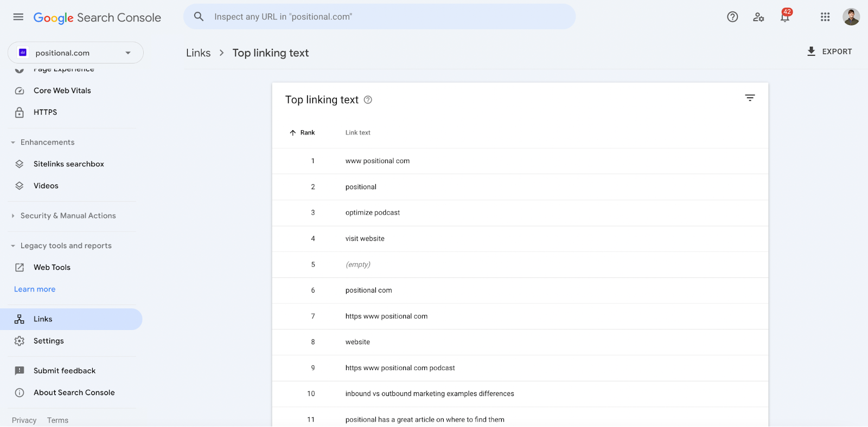The image size is (868, 427).
Task: Click the Core Web Vitals gauge icon
Action: [x=20, y=90]
